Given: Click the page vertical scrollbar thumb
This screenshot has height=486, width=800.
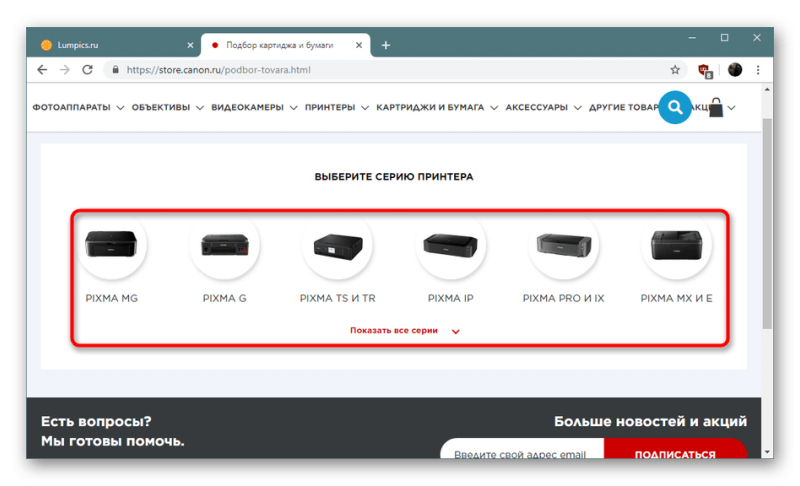Looking at the screenshot, I should pyautogui.click(x=767, y=224).
